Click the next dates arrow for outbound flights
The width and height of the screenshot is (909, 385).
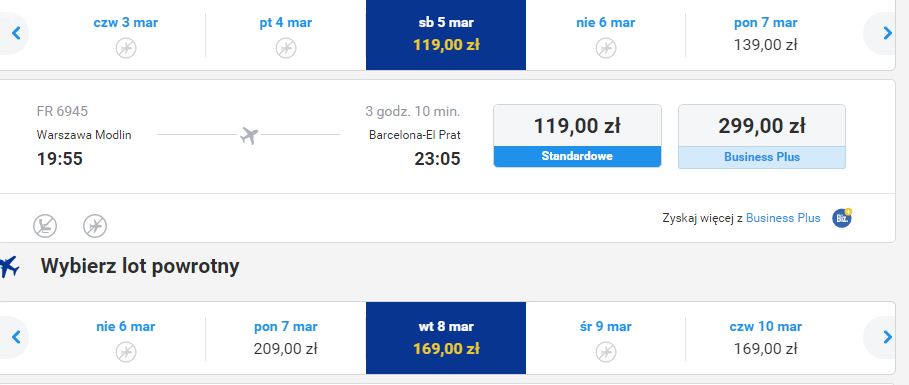pos(887,34)
